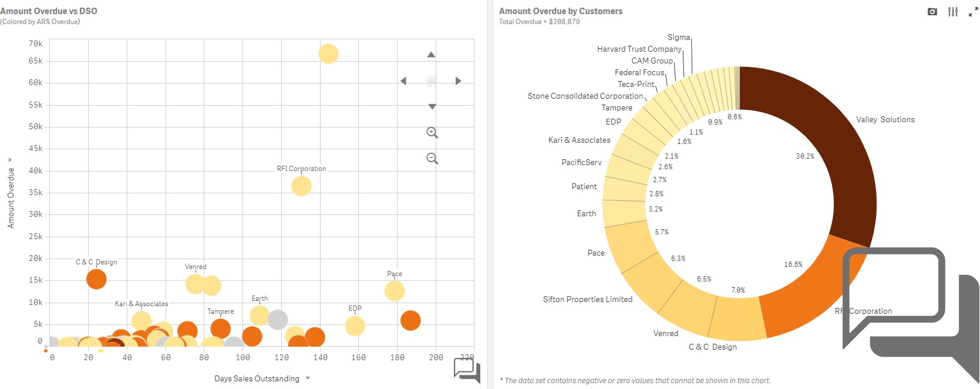Viewport: 980px width, 389px height.
Task: Select the RFI Corporation scatter bubble
Action: coord(301,186)
